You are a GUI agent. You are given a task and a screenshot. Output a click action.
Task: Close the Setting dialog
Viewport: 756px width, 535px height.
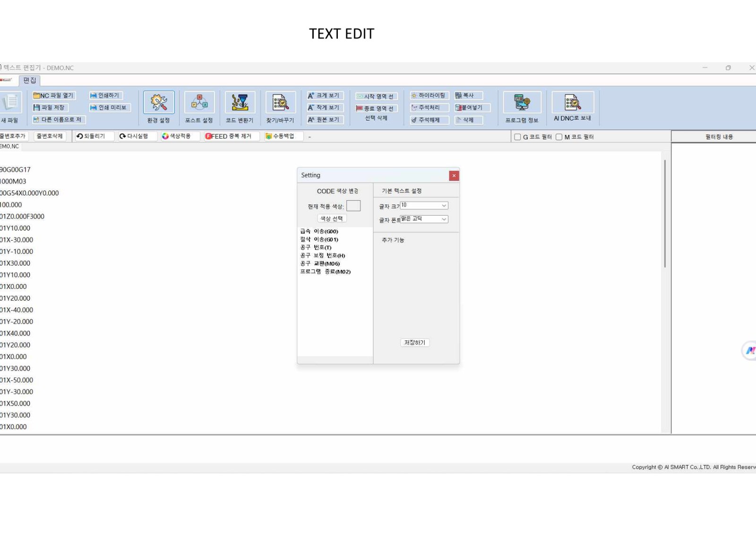(454, 175)
